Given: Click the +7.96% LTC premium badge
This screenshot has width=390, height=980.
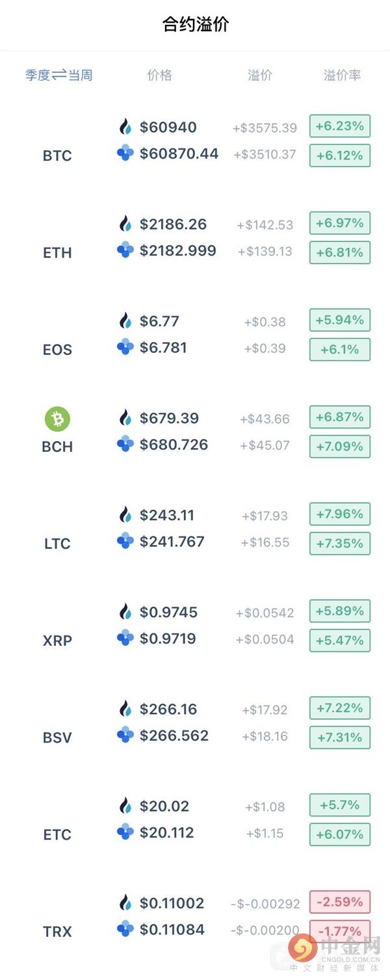Looking at the screenshot, I should coord(340,514).
